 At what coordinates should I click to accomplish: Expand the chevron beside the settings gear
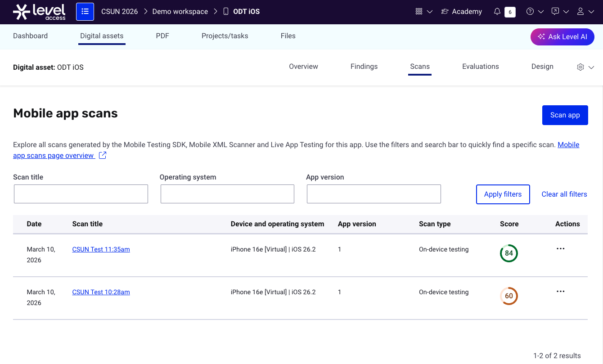point(591,67)
